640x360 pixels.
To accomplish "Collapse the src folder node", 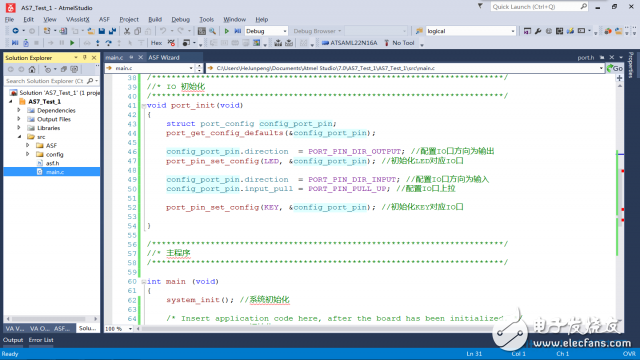I will pos(19,137).
